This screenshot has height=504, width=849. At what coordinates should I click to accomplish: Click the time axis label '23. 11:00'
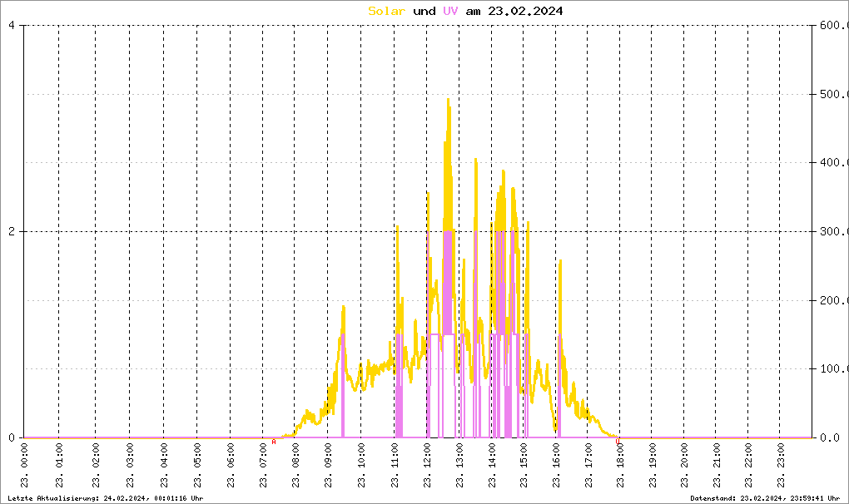pos(395,465)
